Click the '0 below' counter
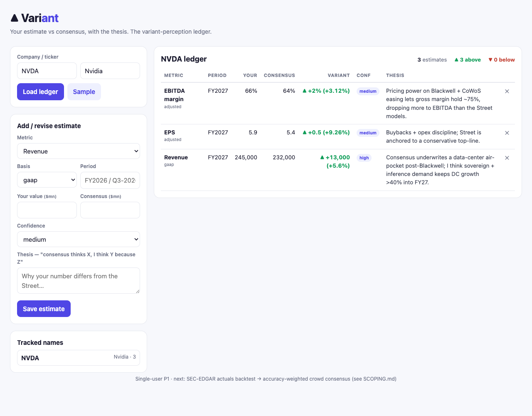This screenshot has width=532, height=416. tap(502, 59)
